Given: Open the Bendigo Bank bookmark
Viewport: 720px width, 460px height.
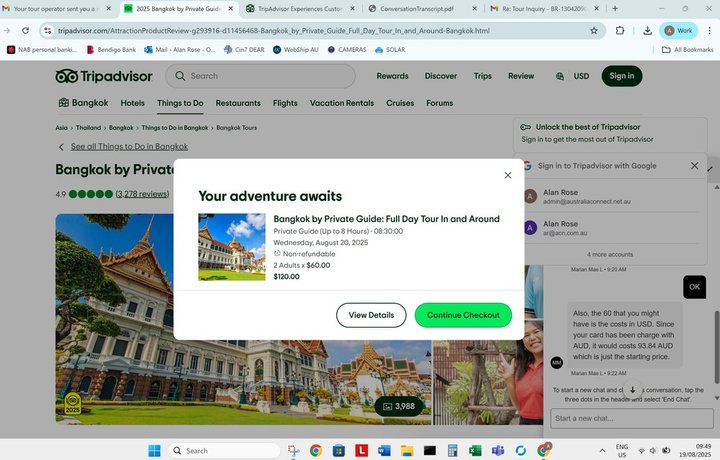Looking at the screenshot, I should 111,50.
